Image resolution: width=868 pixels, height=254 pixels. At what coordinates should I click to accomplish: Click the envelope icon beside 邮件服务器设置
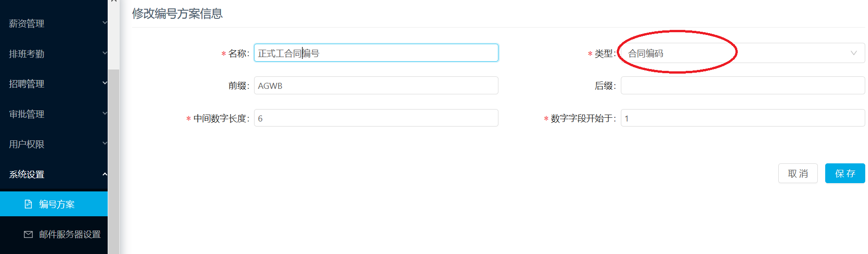tap(28, 234)
